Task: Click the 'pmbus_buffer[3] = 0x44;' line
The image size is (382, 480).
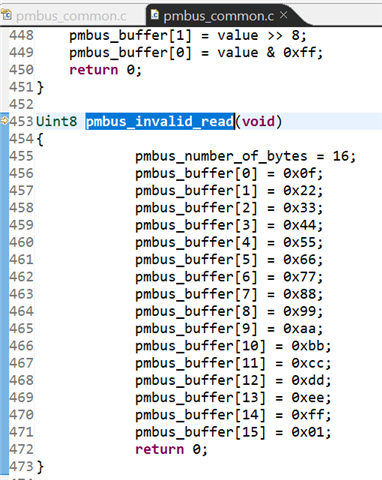Action: click(229, 225)
